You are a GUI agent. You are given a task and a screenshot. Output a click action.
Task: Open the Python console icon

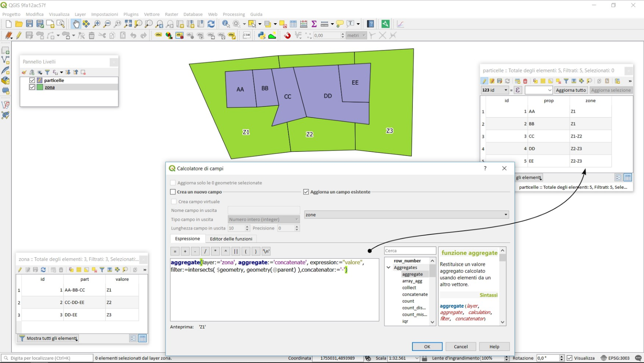pyautogui.click(x=262, y=35)
